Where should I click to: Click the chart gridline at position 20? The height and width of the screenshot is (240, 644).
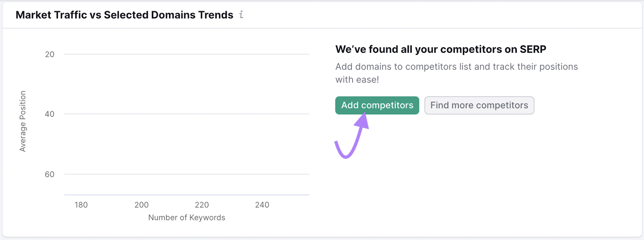click(187, 54)
